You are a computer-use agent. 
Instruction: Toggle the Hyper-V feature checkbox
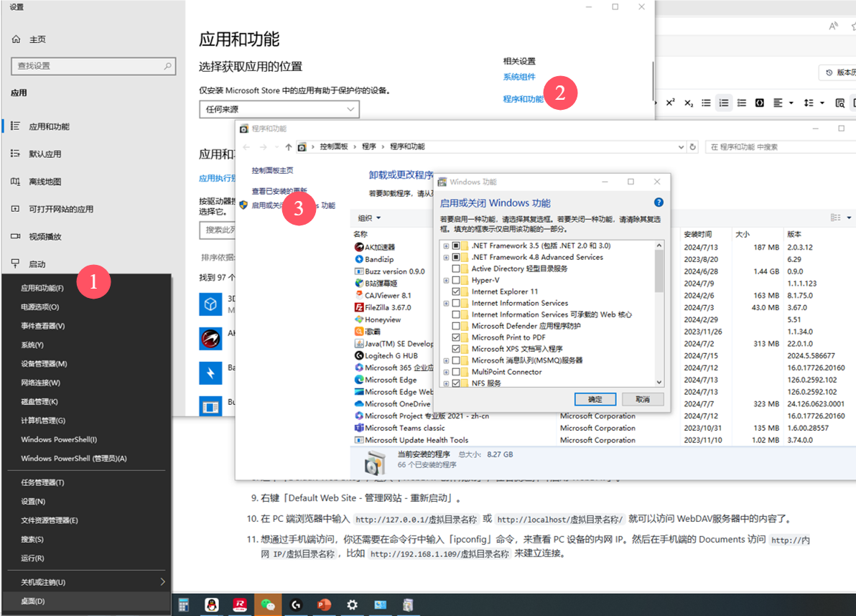[456, 280]
